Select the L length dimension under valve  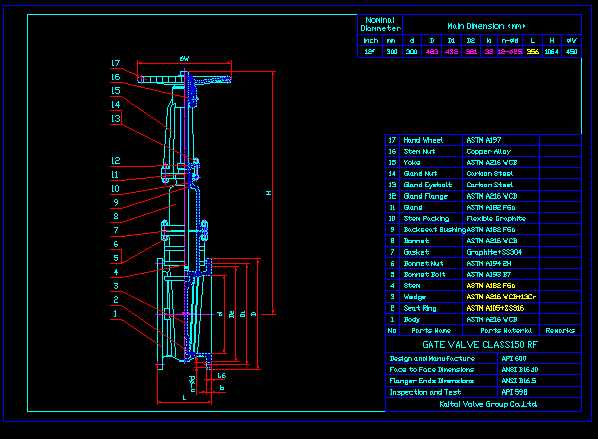point(184,398)
